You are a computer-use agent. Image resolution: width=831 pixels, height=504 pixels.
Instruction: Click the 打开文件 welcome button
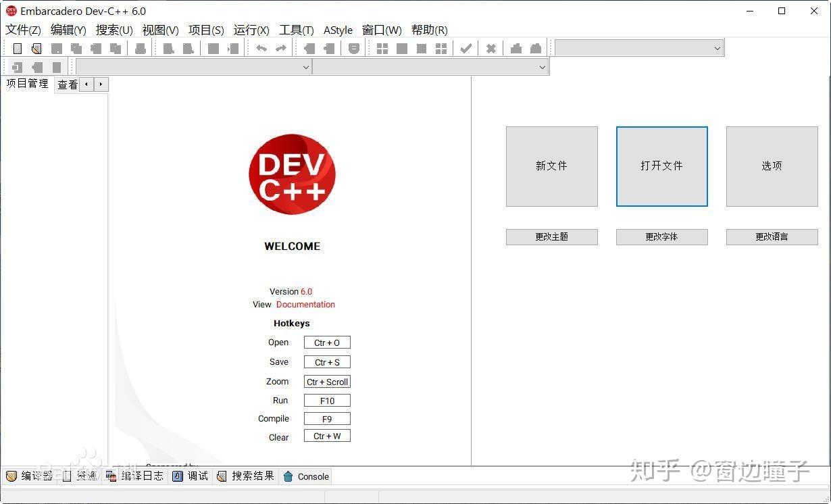[661, 166]
